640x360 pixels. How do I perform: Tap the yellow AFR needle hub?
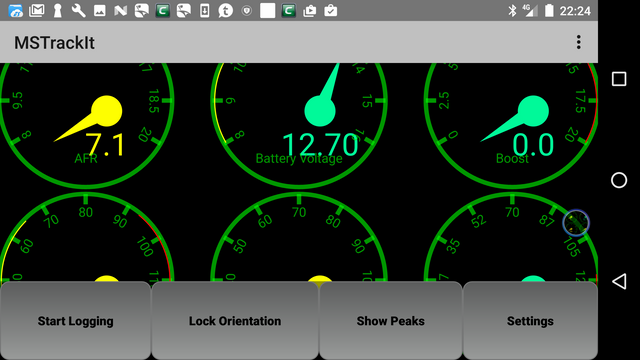tap(107, 111)
